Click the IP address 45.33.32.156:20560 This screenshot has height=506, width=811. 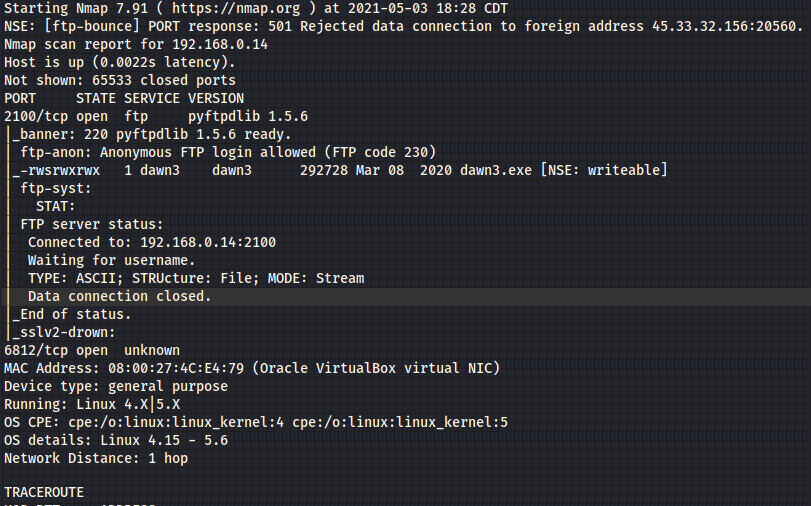715,27
